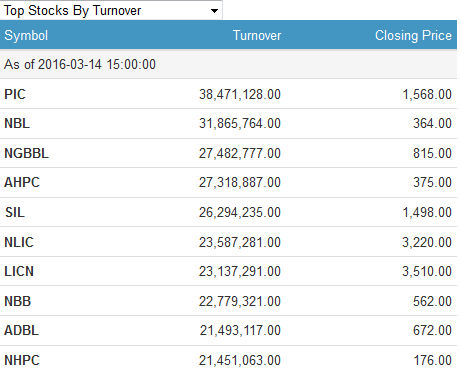
Task: Click NBL turnover value 31,865,764.00
Action: 240,123
